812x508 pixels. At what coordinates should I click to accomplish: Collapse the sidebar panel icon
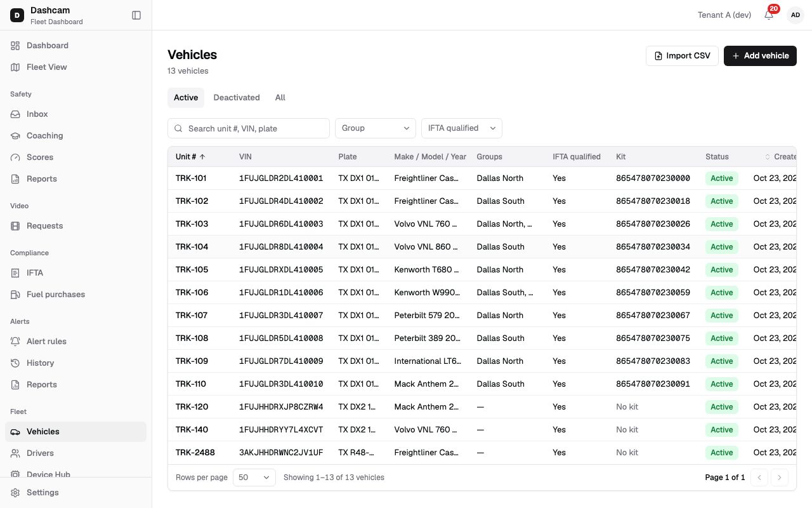[136, 15]
